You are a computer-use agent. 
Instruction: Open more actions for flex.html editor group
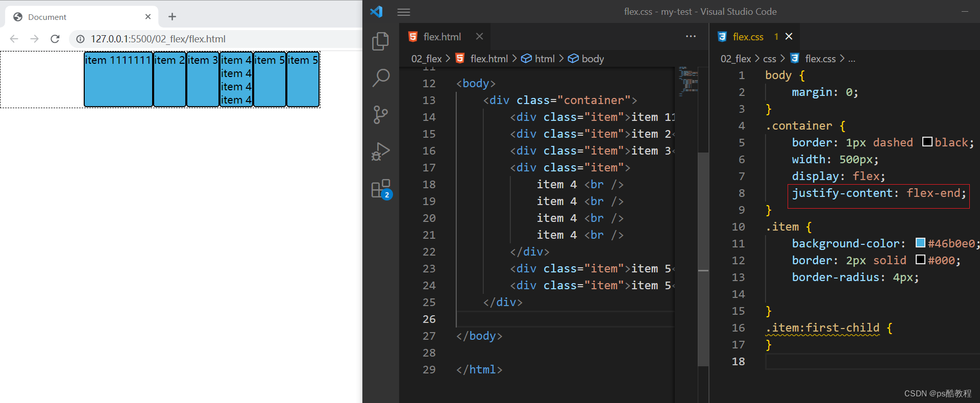tap(691, 36)
